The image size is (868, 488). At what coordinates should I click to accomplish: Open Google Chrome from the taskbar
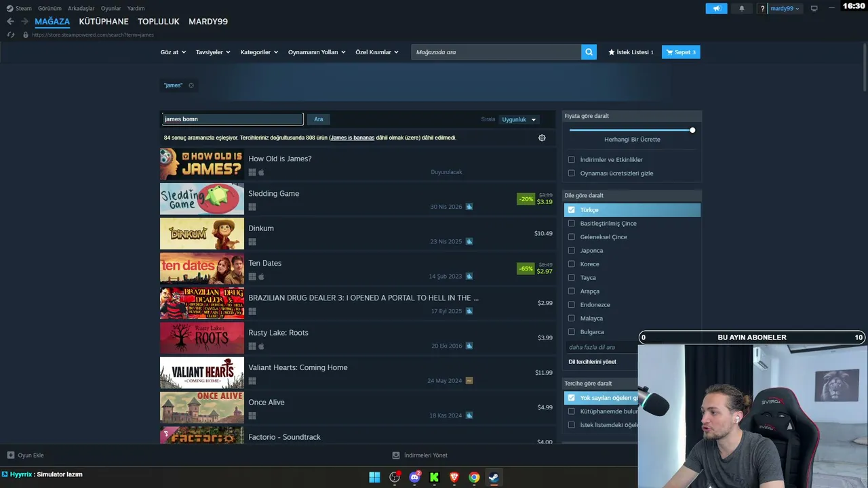pyautogui.click(x=474, y=477)
